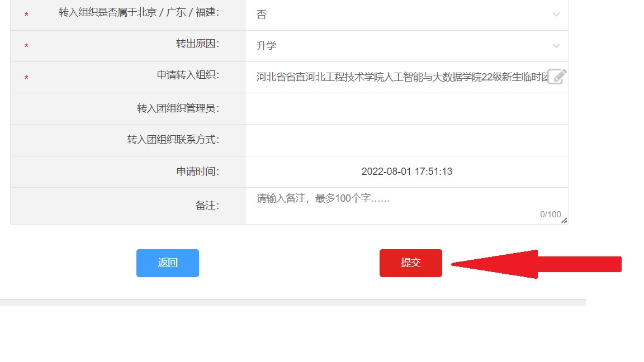Click the red asterisk beside 申请转入组织
The width and height of the screenshot is (644, 362).
(26, 78)
